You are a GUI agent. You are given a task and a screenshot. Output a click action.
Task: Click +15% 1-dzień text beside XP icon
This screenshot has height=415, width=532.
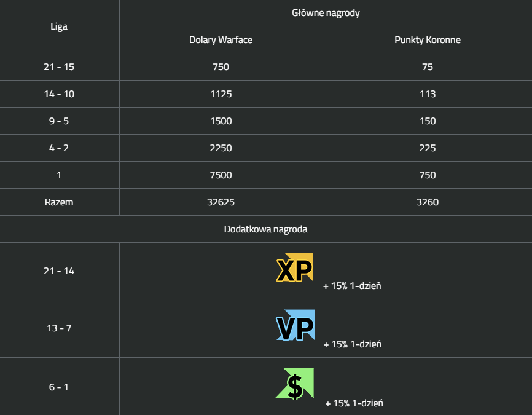click(x=352, y=286)
